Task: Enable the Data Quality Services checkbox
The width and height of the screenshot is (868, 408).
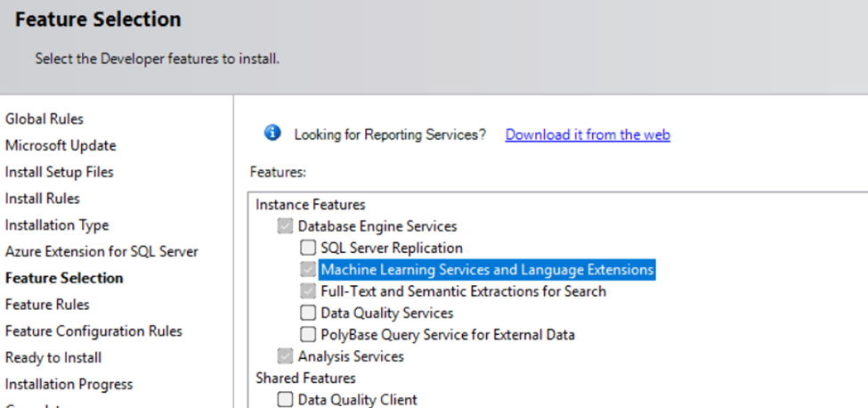Action: (x=307, y=313)
